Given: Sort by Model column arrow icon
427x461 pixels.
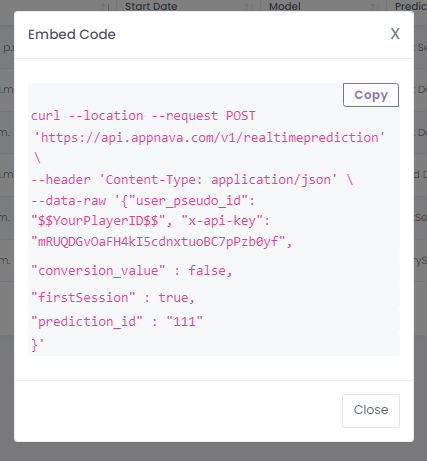Looking at the screenshot, I should pyautogui.click(x=374, y=6).
